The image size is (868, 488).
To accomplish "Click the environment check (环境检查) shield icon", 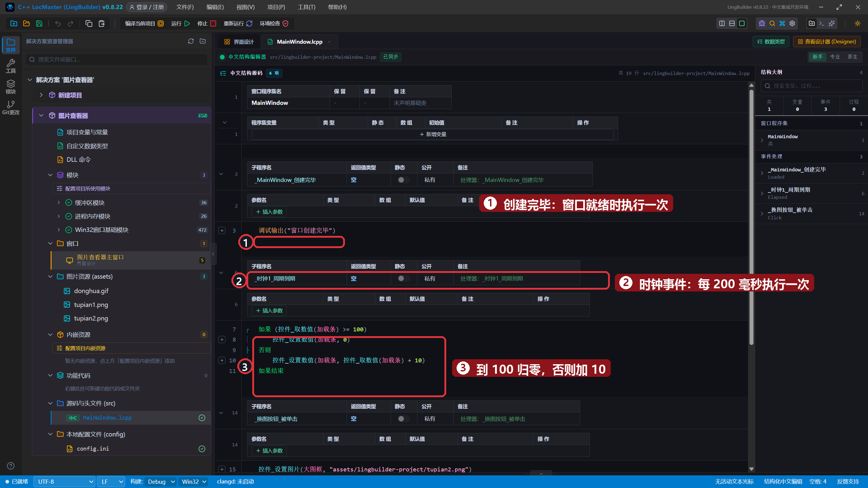I will click(285, 23).
